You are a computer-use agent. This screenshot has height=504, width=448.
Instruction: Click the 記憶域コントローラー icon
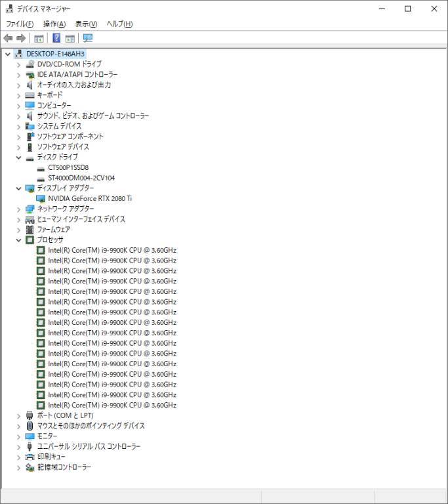point(30,467)
